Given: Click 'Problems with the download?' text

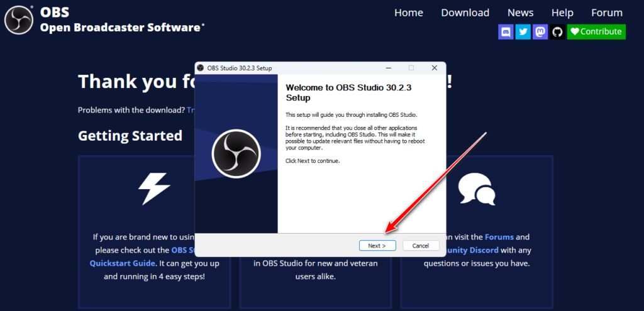Looking at the screenshot, I should pos(131,110).
